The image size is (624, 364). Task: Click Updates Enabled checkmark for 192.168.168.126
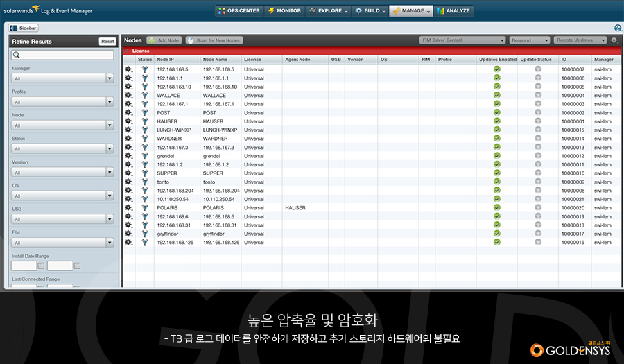[x=496, y=242]
